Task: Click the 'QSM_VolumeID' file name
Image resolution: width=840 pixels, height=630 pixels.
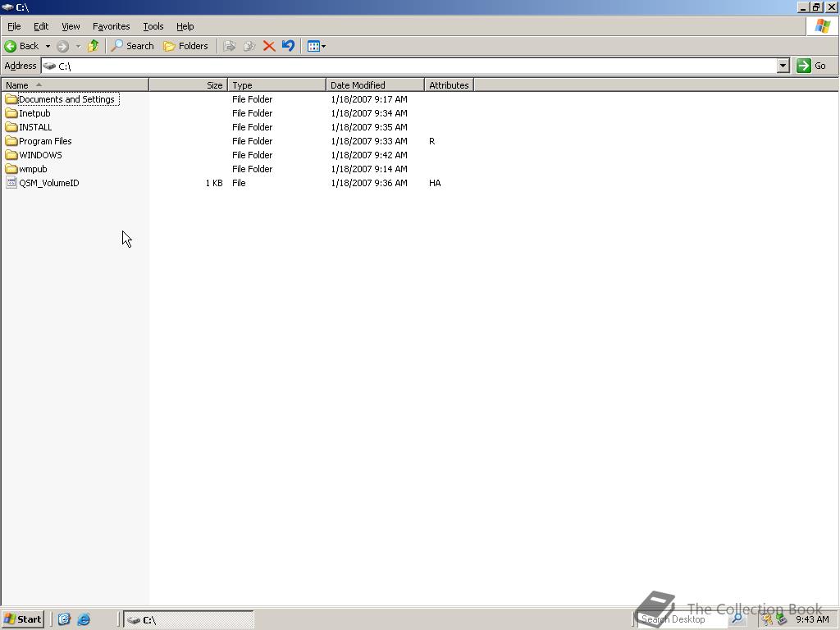Action: (x=49, y=183)
